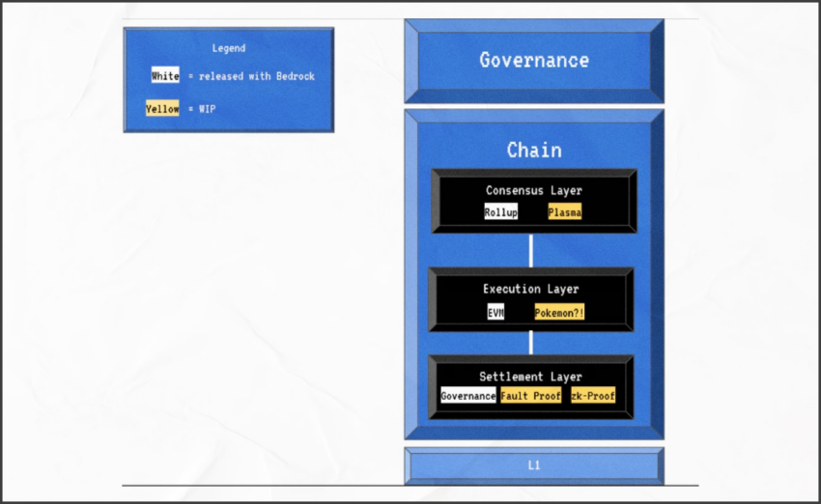Screen dimensions: 821x504
Task: Click the connector between Execution and Settlement layers
Action: [531, 343]
